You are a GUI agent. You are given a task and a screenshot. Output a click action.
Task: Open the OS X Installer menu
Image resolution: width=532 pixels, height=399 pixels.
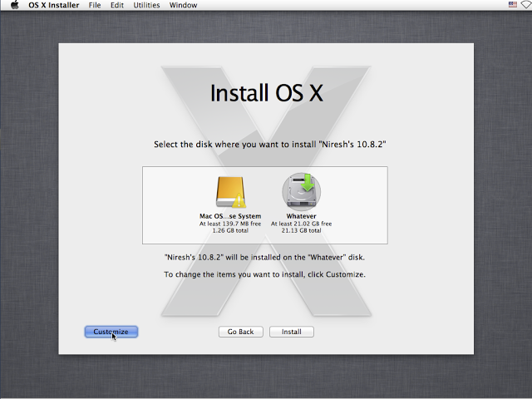54,5
